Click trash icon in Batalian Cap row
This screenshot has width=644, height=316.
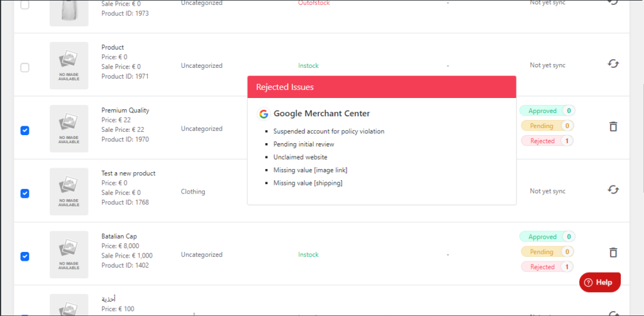pyautogui.click(x=613, y=253)
